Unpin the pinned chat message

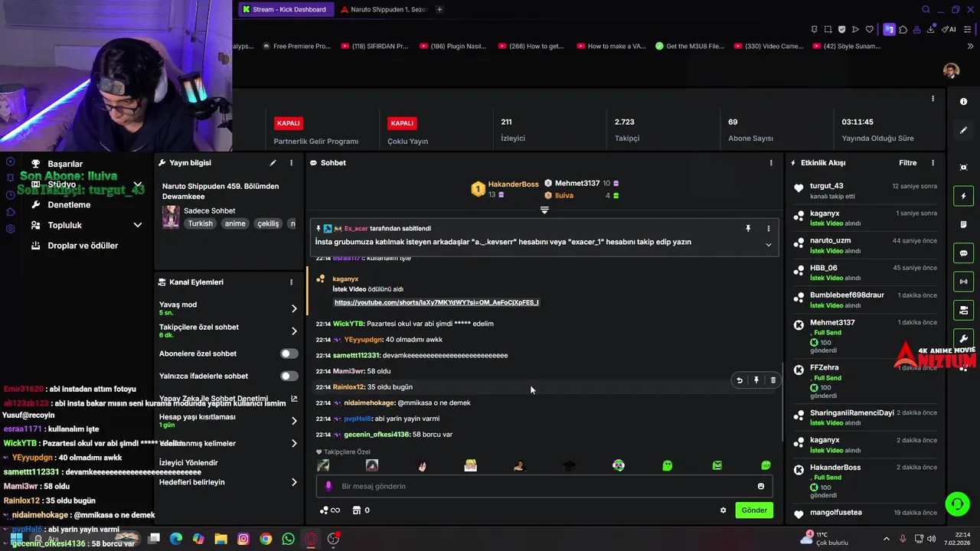coord(748,228)
